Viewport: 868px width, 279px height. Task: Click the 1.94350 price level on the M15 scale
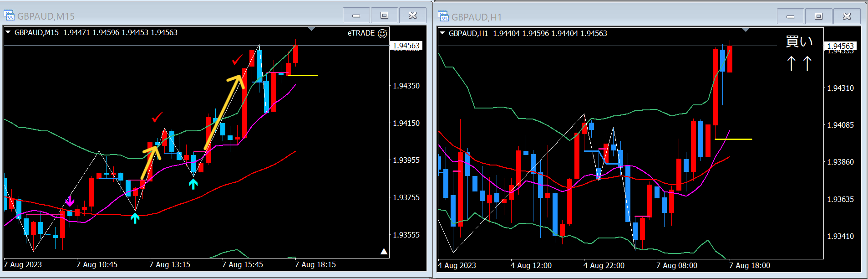click(406, 86)
